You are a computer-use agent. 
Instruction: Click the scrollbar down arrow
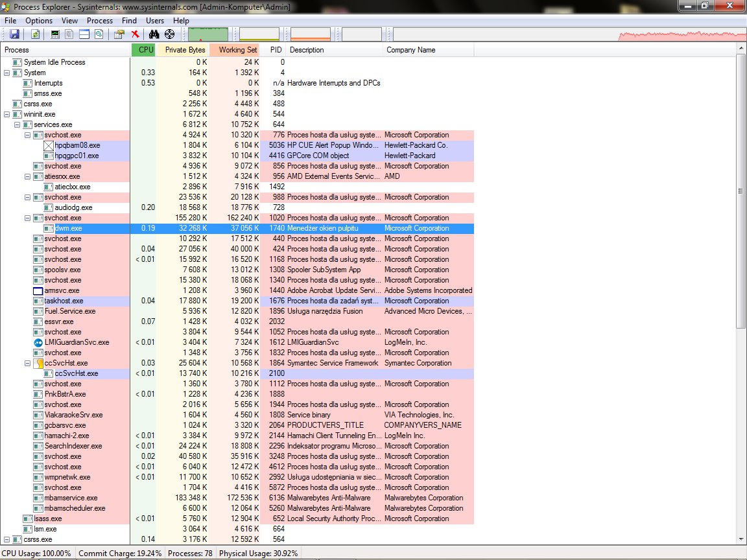coord(741,539)
